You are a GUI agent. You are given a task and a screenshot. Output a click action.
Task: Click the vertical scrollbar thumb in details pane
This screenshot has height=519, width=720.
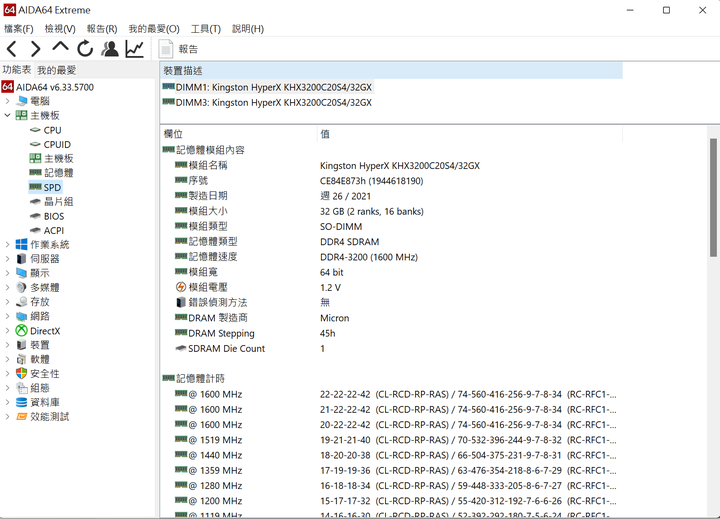(713, 197)
